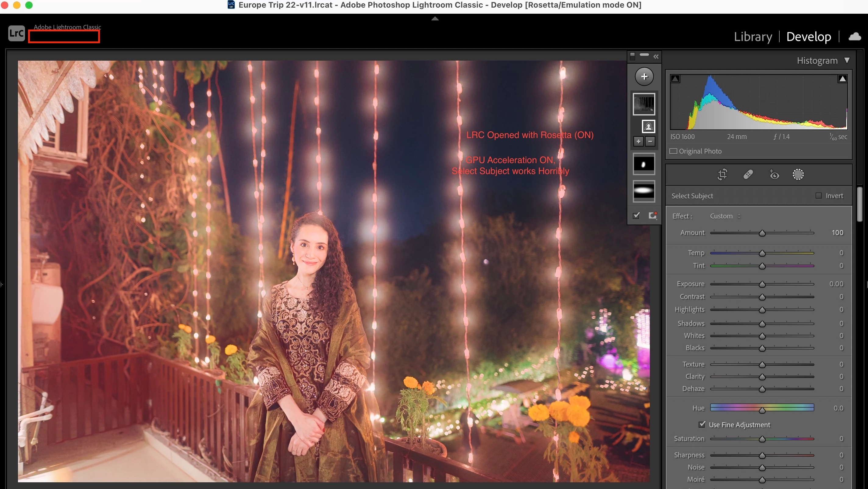Select the Healing bandage tool
The height and width of the screenshot is (489, 868).
748,175
